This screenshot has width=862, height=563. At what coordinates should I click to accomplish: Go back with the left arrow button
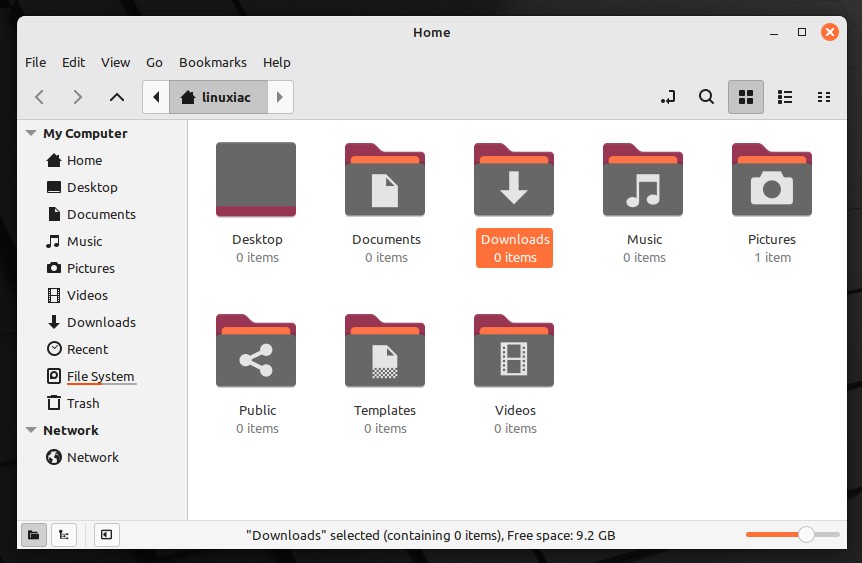(x=39, y=97)
